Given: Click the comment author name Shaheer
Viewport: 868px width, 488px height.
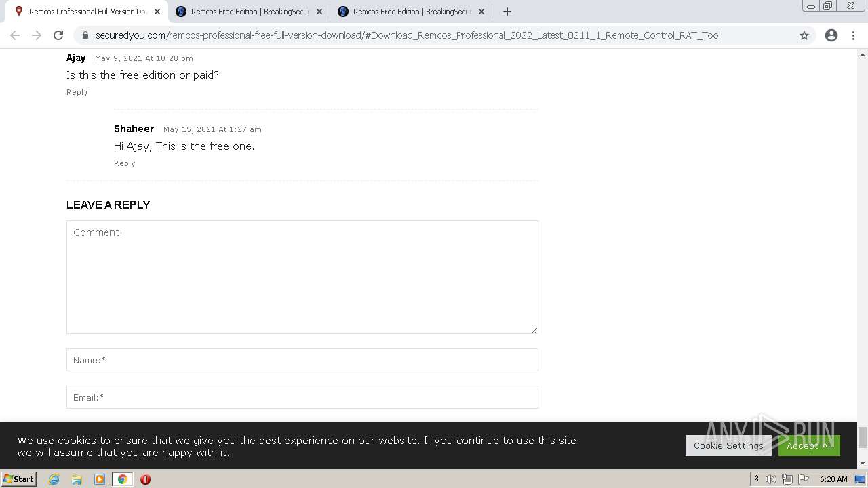Looking at the screenshot, I should [x=134, y=129].
